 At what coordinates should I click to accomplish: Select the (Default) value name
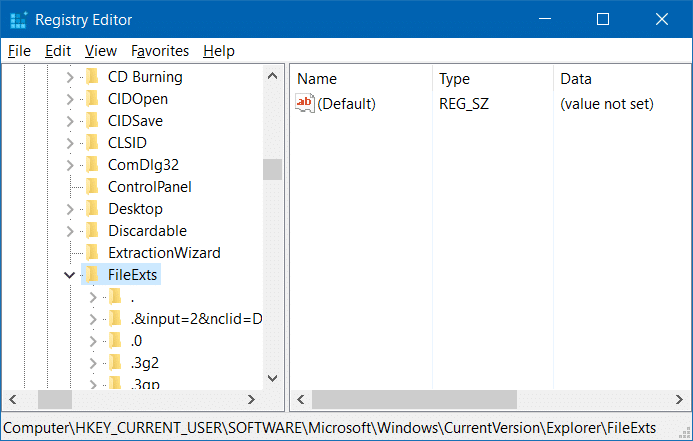coord(346,104)
